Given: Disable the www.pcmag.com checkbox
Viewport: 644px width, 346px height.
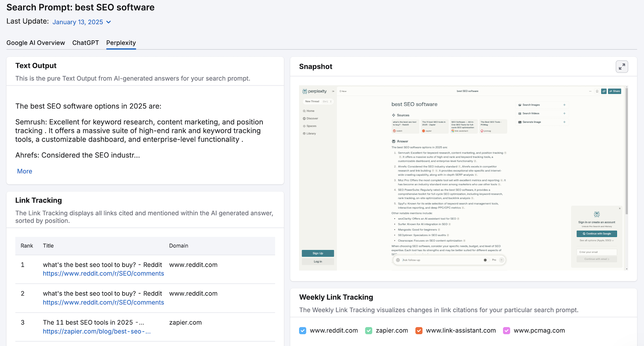Looking at the screenshot, I should pos(507,331).
